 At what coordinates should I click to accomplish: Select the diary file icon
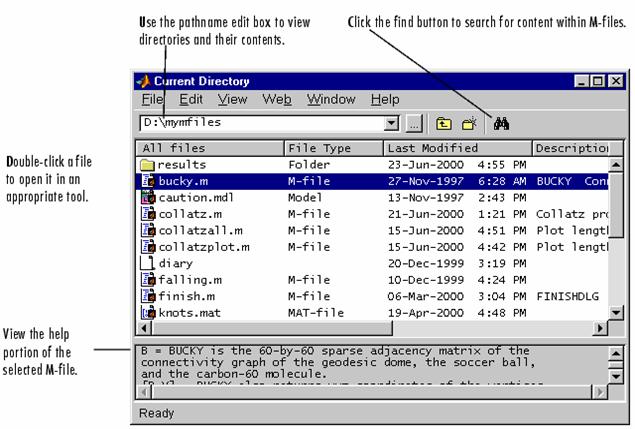click(147, 263)
